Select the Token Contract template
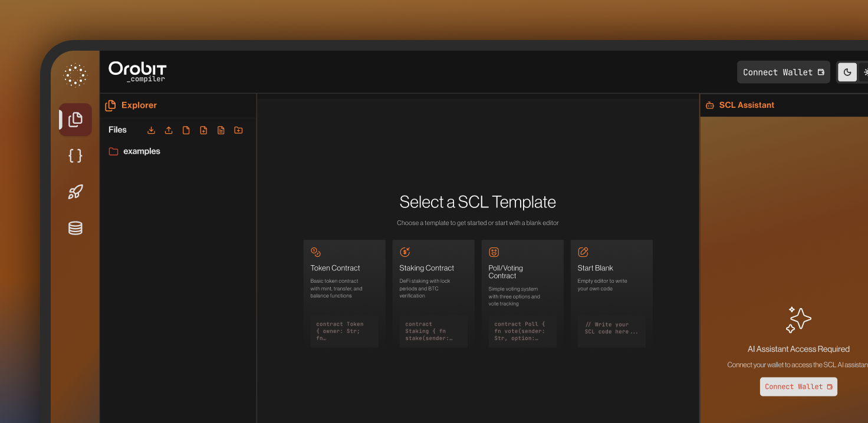This screenshot has width=868, height=423. (x=344, y=293)
